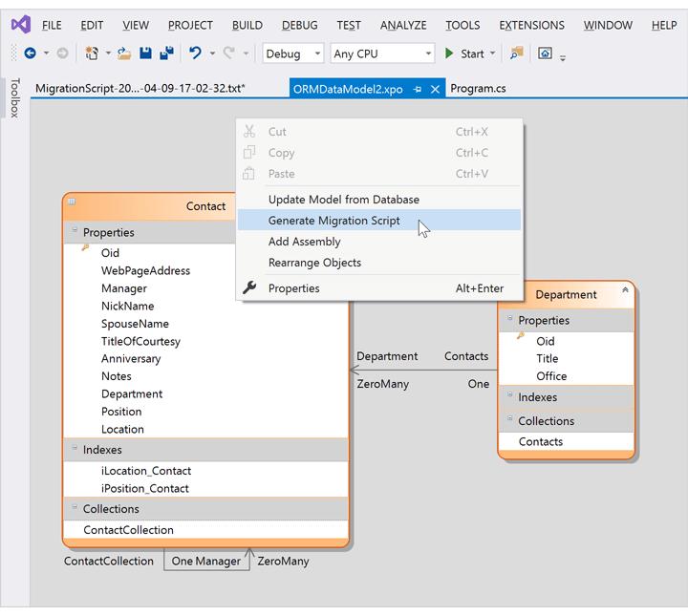
Task: Click the Open File folder icon
Action: click(x=124, y=53)
